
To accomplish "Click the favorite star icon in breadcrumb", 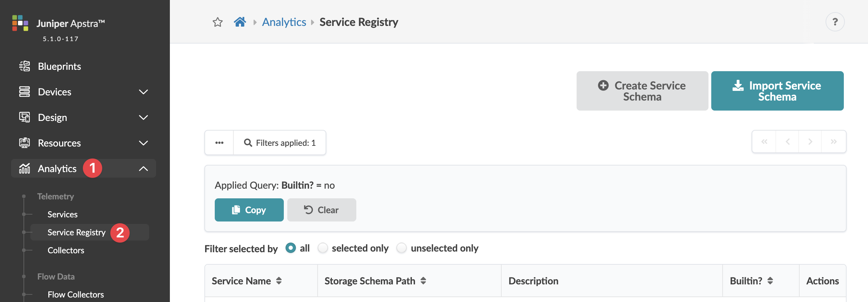I will coord(218,22).
